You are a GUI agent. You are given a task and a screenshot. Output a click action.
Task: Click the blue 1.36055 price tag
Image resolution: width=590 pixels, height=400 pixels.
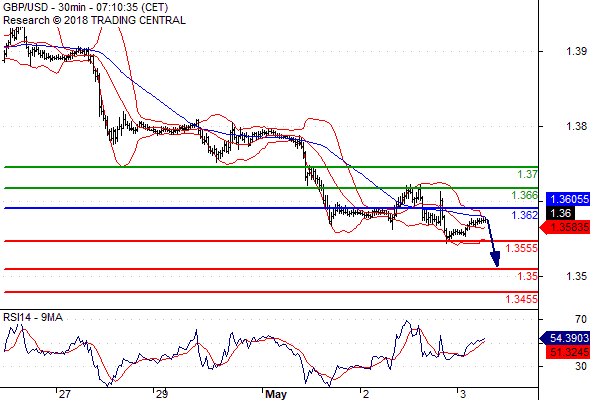(567, 199)
